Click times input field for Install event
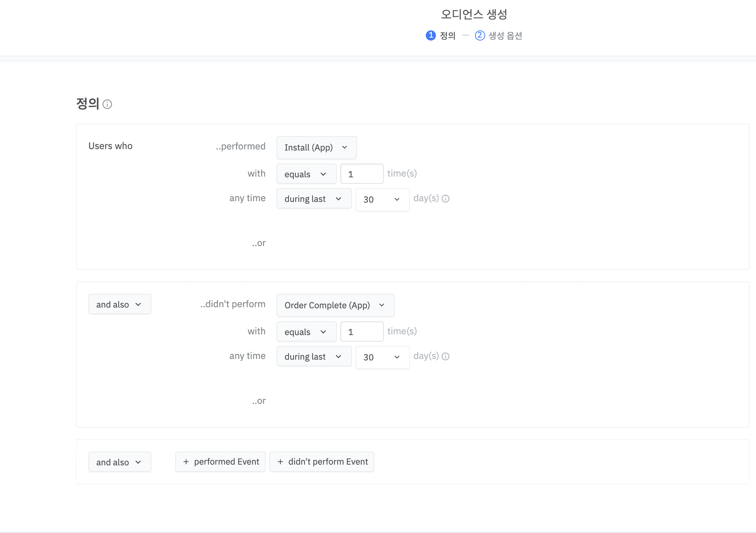 361,174
